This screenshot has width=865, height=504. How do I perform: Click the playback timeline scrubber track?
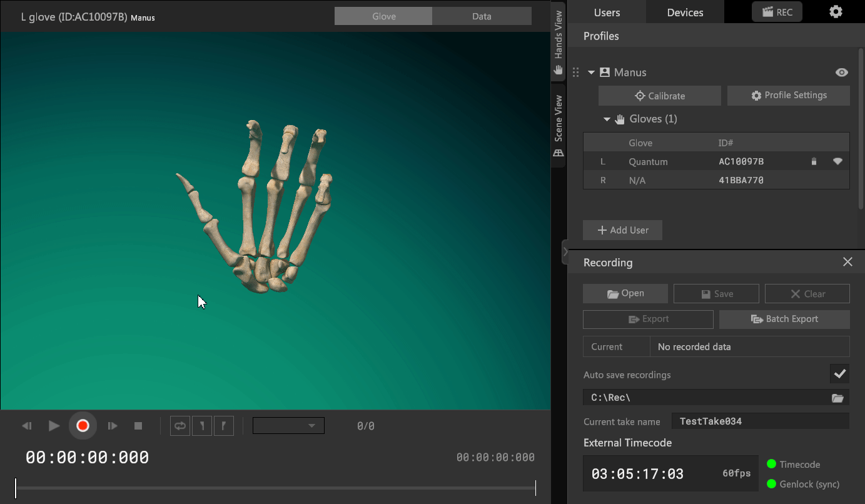click(275, 488)
